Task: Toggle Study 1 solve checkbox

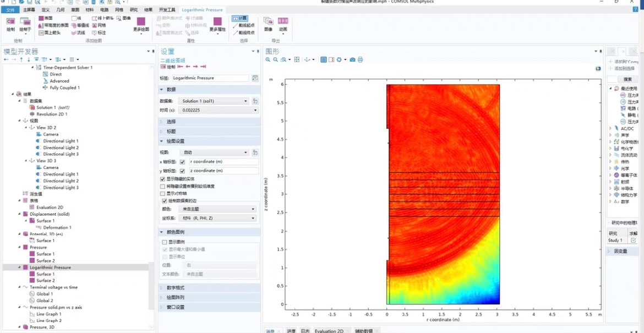Action: coord(633,240)
